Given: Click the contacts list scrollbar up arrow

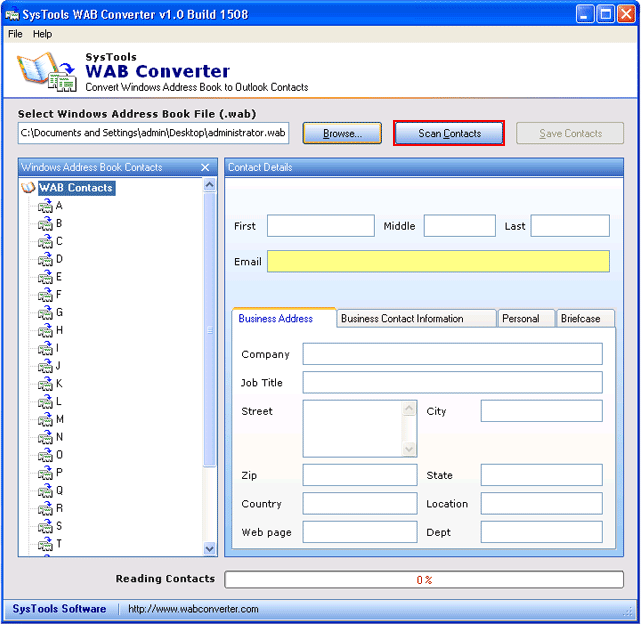Looking at the screenshot, I should [210, 185].
